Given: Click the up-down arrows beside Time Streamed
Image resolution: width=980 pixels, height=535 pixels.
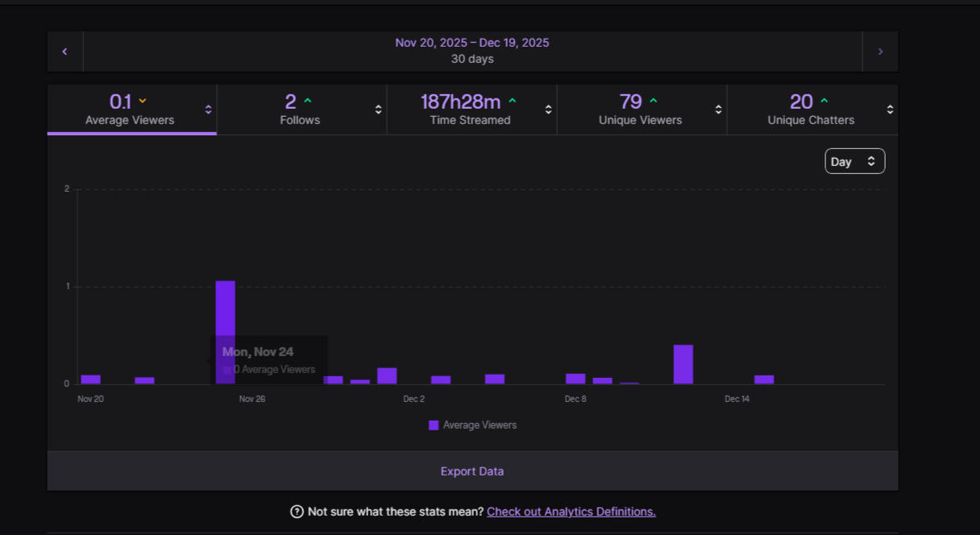Looking at the screenshot, I should coord(548,110).
